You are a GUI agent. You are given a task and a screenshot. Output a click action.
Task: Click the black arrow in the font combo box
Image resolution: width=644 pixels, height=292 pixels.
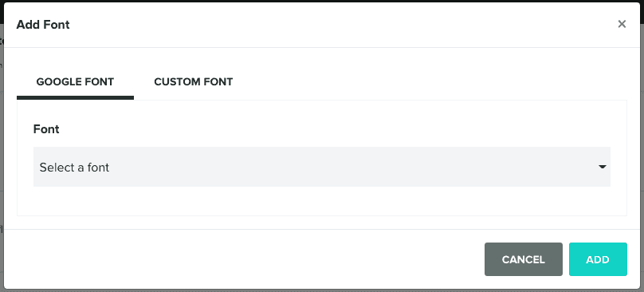(x=602, y=167)
